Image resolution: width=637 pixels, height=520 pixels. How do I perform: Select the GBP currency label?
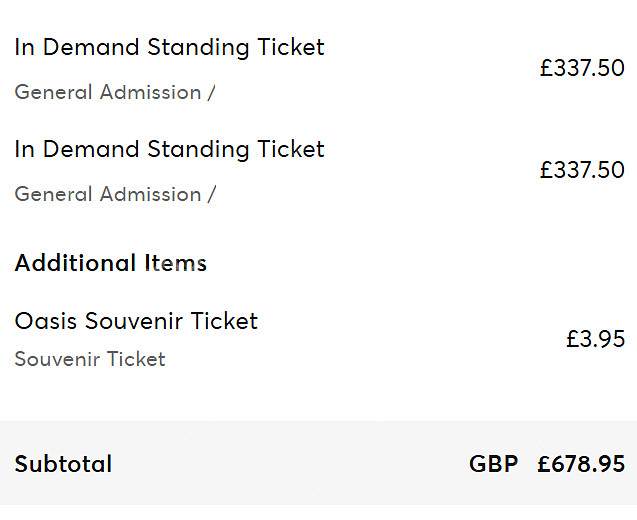pyautogui.click(x=494, y=464)
